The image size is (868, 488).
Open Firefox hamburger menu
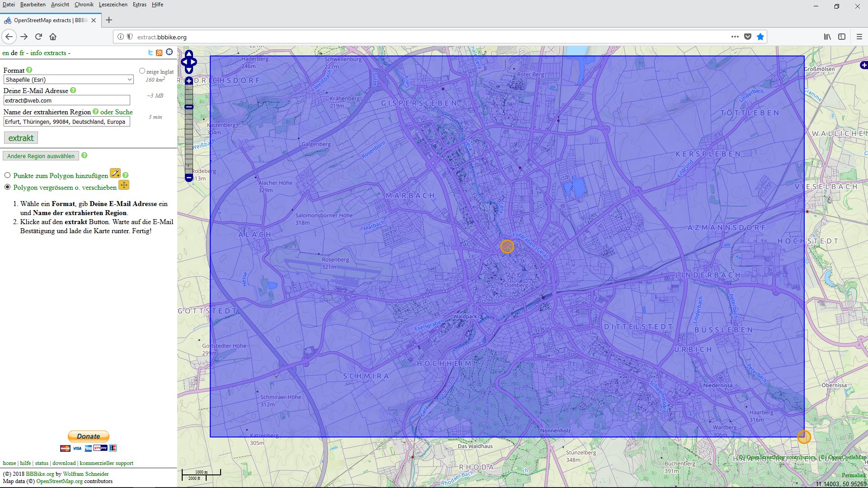(859, 37)
